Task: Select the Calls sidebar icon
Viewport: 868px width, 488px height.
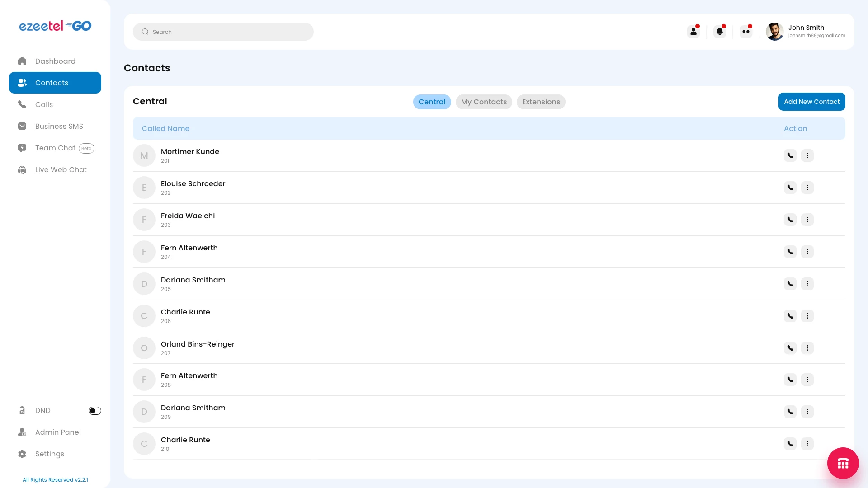Action: pyautogui.click(x=22, y=104)
